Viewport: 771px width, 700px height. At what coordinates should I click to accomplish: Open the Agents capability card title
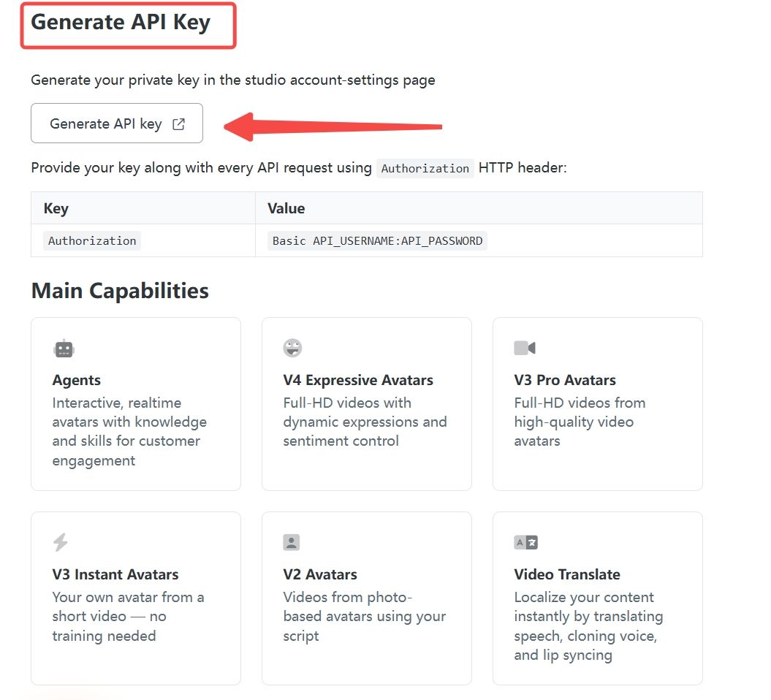pos(76,380)
